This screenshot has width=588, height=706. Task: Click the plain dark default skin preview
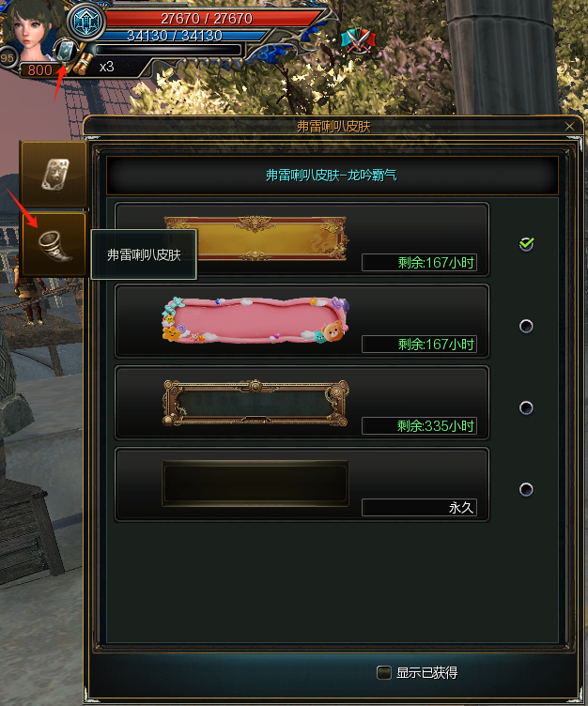point(255,483)
